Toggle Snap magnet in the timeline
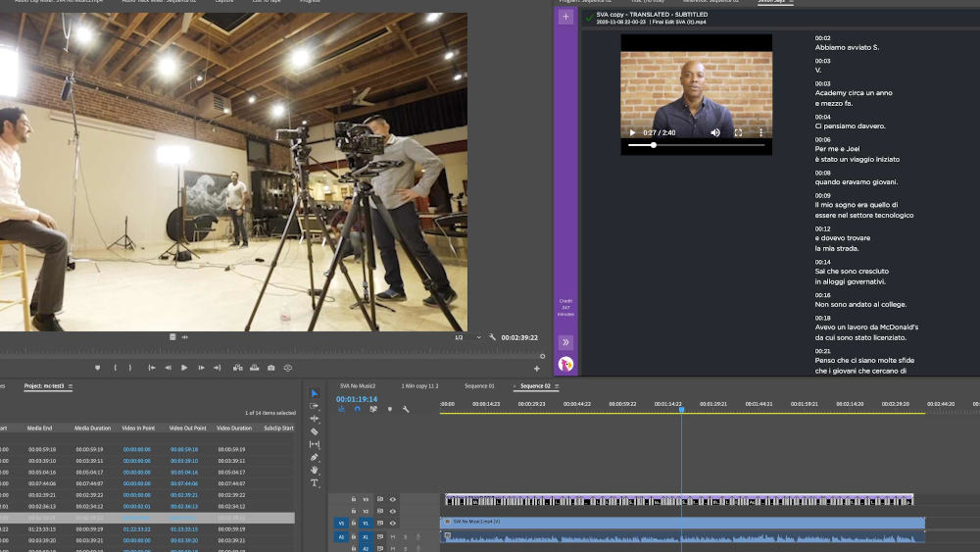This screenshot has width=980, height=552. 357,409
